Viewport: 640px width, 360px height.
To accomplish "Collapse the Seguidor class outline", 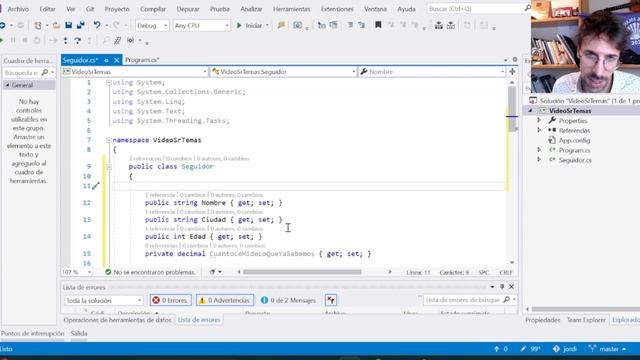I will [109, 167].
